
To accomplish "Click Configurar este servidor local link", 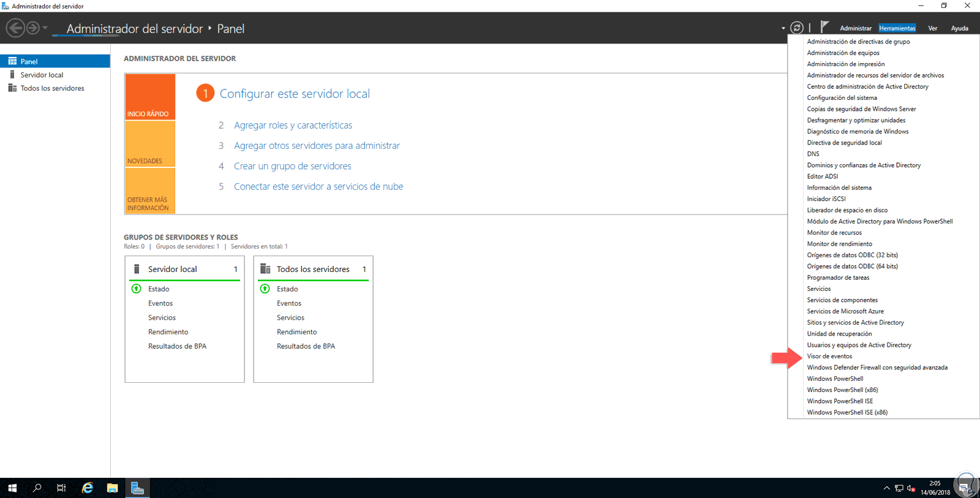I will pyautogui.click(x=295, y=94).
